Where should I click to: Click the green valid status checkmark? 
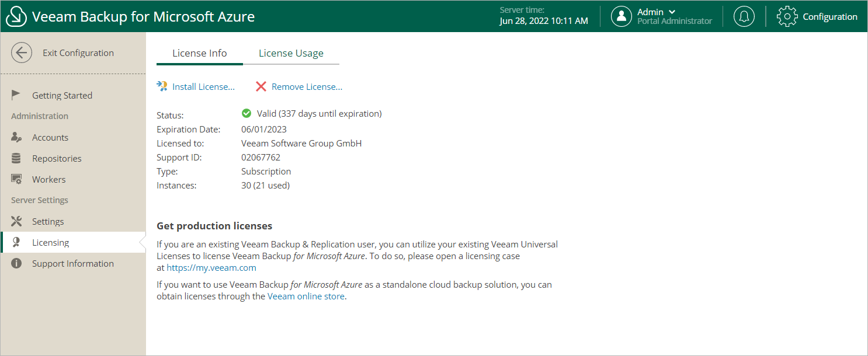click(x=246, y=113)
